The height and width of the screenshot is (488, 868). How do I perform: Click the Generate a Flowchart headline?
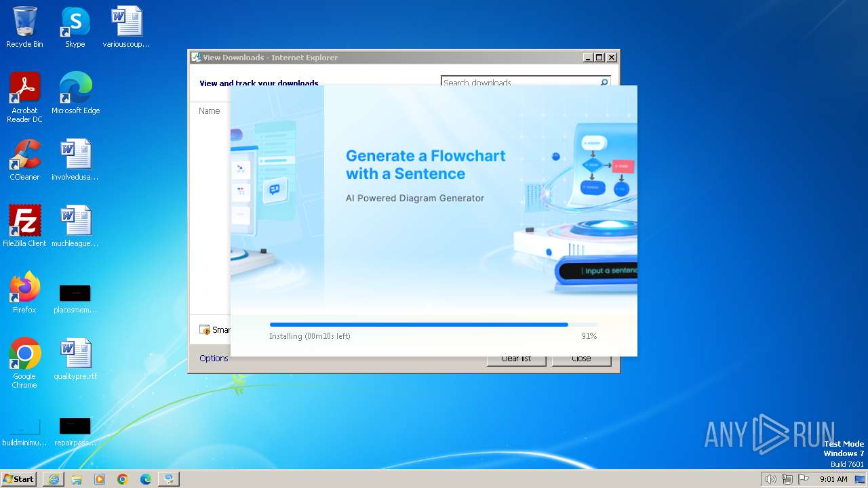click(425, 165)
